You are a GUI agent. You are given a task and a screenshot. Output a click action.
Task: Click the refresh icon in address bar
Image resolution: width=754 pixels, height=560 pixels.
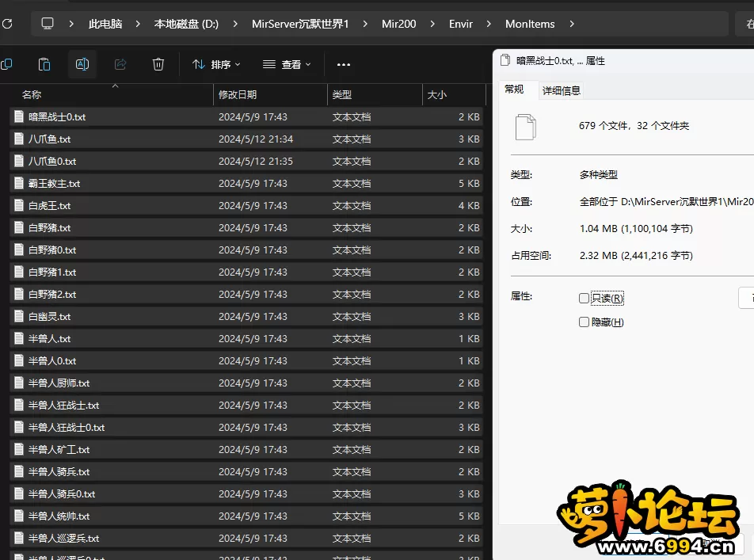pos(7,24)
